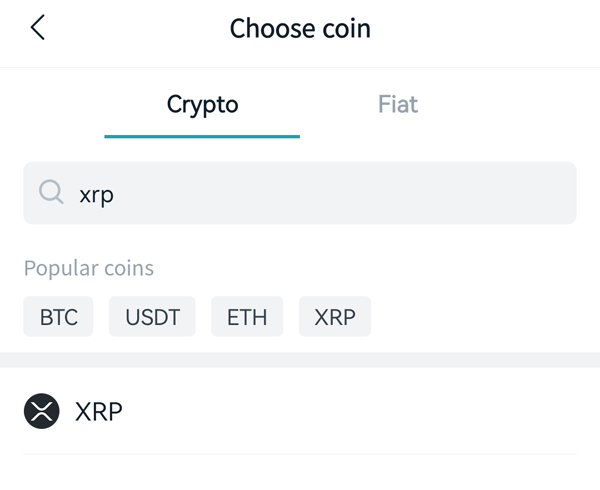
Task: Click the 'Popular coins' section label
Action: coord(89,268)
